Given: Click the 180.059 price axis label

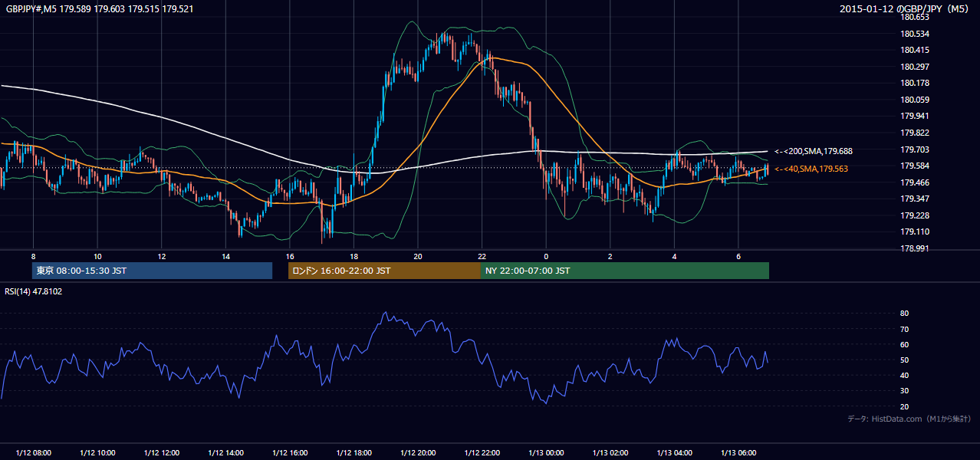Looking at the screenshot, I should tap(916, 100).
